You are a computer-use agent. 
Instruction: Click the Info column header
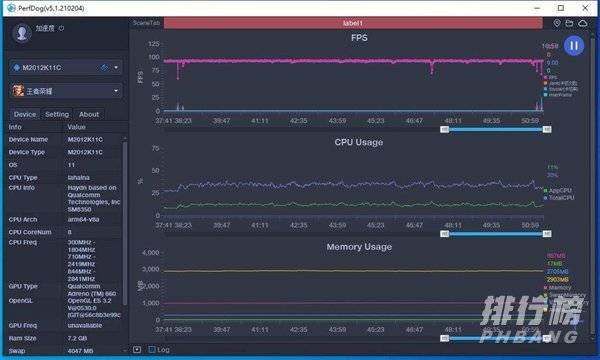point(15,127)
